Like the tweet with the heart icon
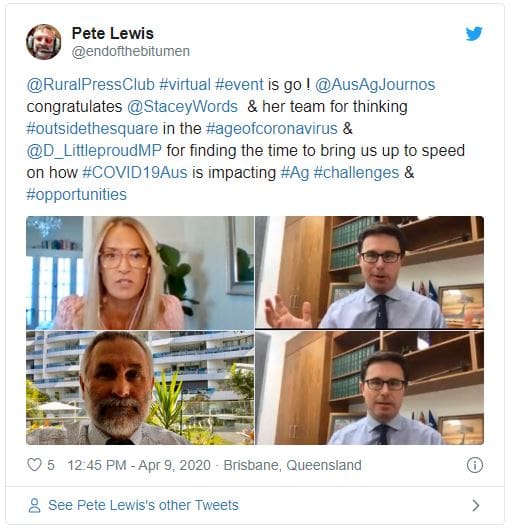The width and height of the screenshot is (509, 530). click(34, 465)
